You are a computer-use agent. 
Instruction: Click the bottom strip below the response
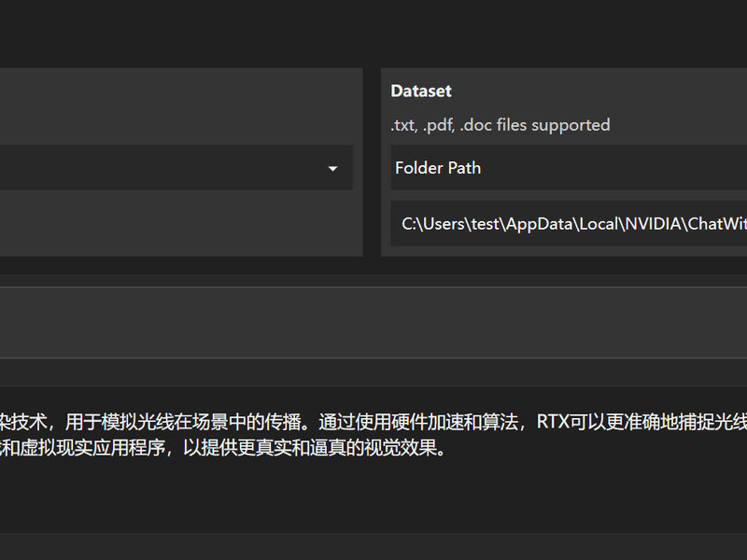click(373, 547)
